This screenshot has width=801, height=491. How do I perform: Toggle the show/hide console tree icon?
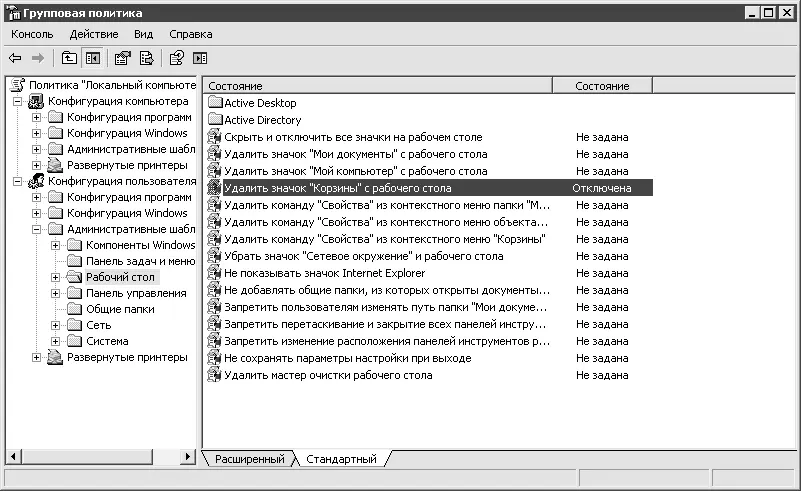(93, 58)
